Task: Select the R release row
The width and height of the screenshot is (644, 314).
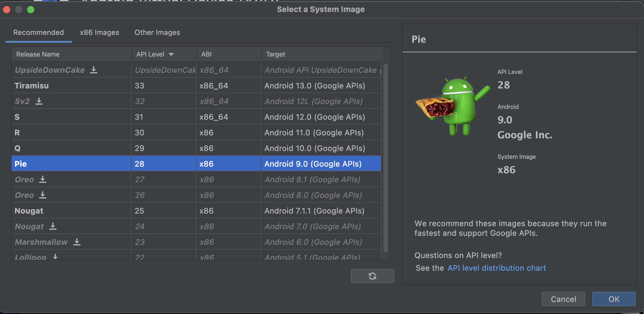Action: (x=196, y=133)
